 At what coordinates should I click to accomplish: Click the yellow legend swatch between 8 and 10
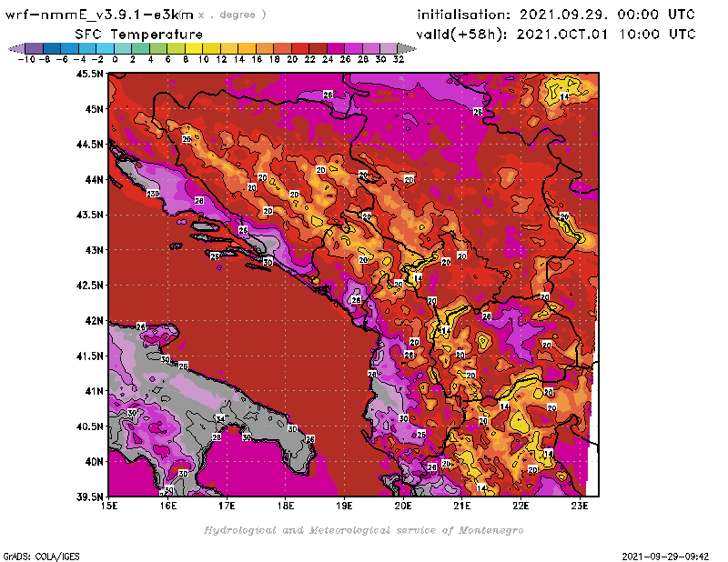(194, 48)
